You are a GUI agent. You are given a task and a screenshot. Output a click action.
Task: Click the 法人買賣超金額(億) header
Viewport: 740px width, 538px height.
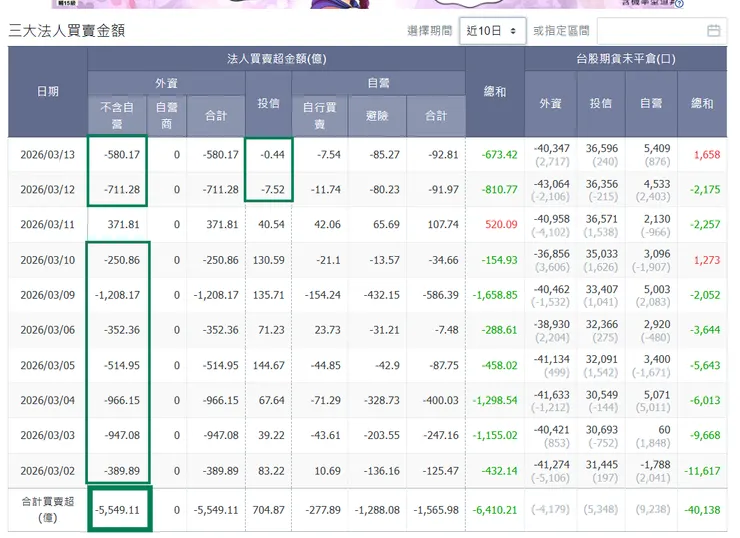tap(277, 59)
